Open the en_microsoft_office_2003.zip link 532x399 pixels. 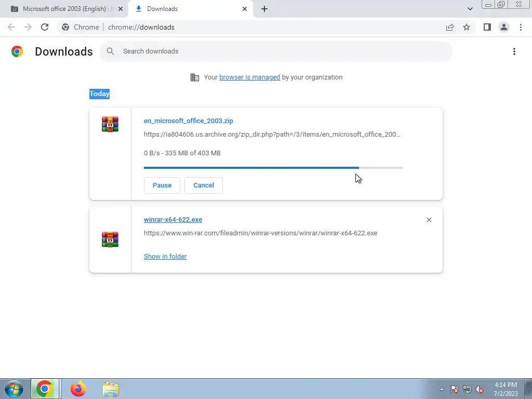[188, 121]
